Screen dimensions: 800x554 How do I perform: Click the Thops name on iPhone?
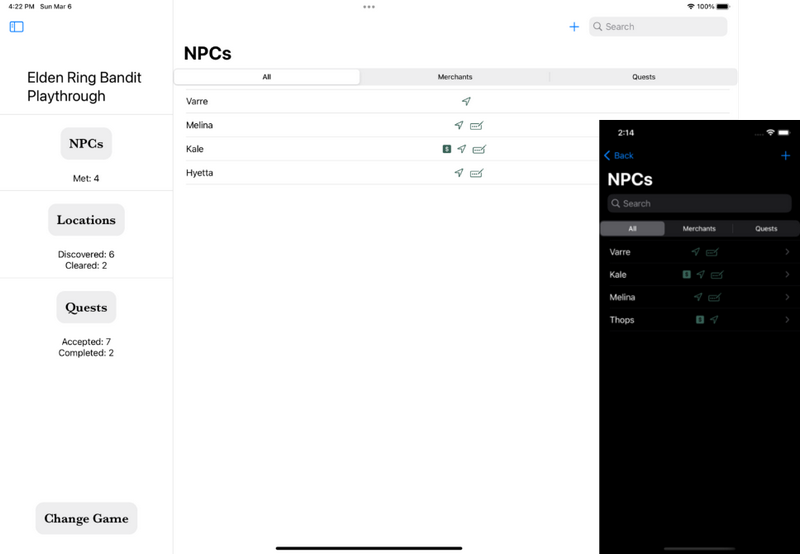click(x=622, y=320)
